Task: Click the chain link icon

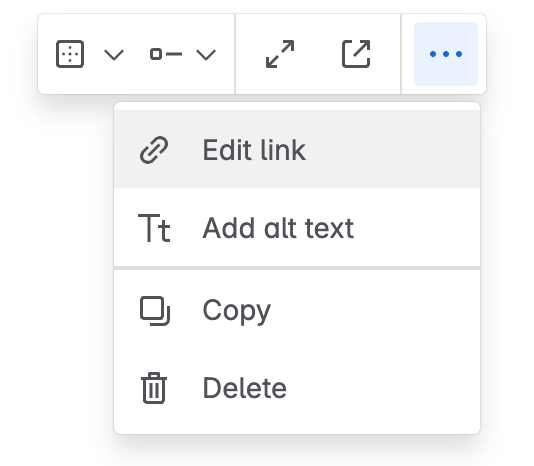Action: click(154, 150)
